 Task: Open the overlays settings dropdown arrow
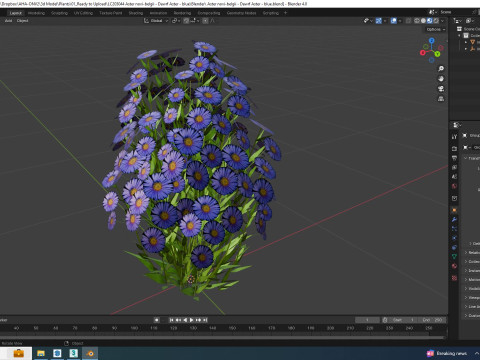pos(400,21)
